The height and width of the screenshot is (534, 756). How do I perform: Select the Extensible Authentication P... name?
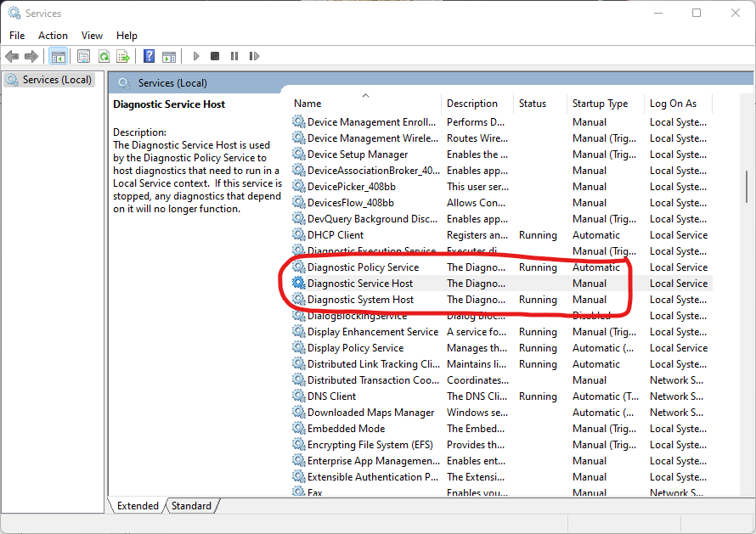373,476
